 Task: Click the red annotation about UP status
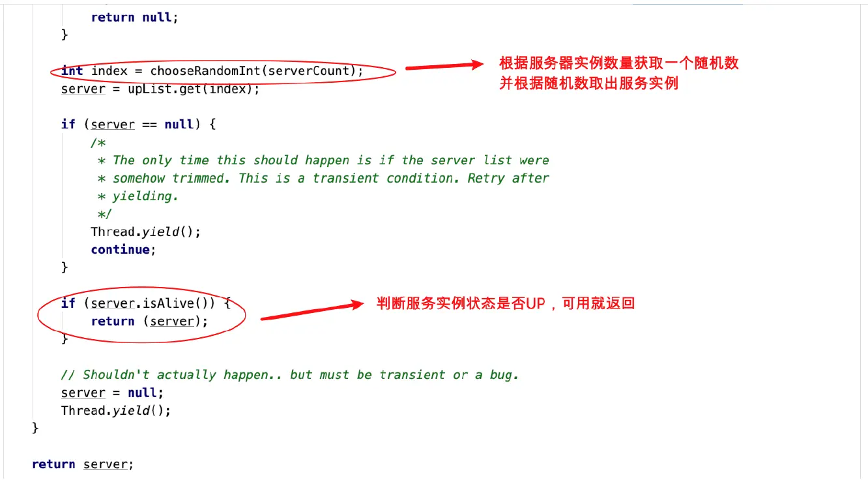(x=506, y=303)
